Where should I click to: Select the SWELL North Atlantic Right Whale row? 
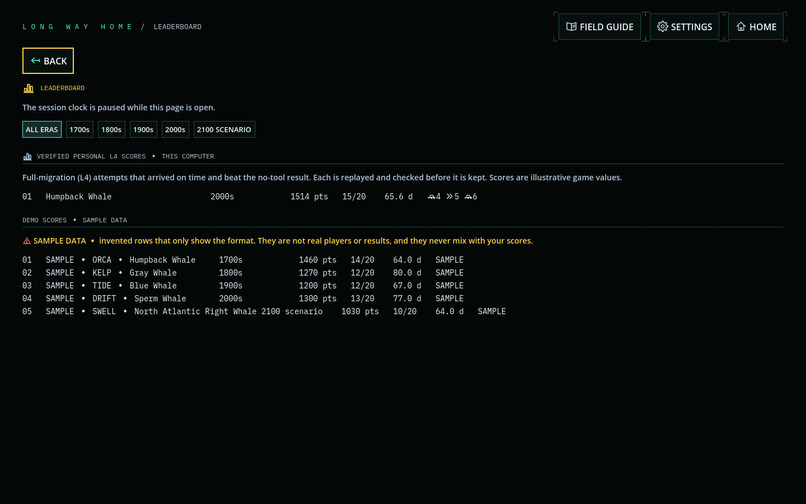pos(264,311)
